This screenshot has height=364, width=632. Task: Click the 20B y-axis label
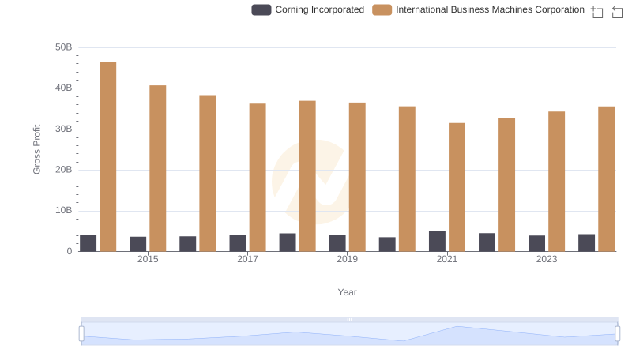click(x=64, y=170)
